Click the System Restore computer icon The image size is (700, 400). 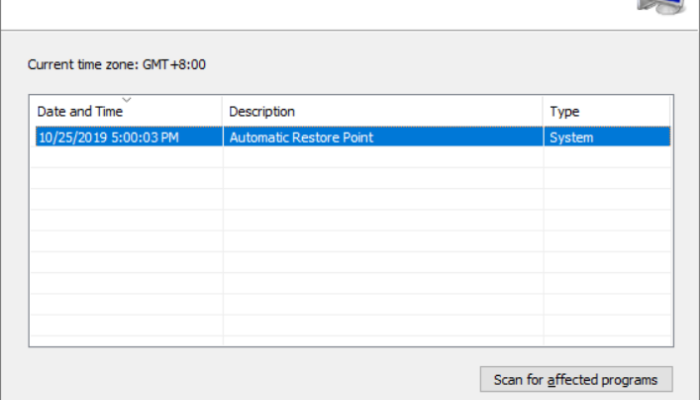click(x=662, y=6)
